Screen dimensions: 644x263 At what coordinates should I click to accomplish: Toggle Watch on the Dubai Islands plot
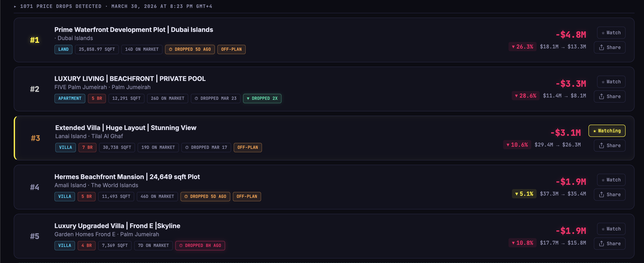click(611, 33)
